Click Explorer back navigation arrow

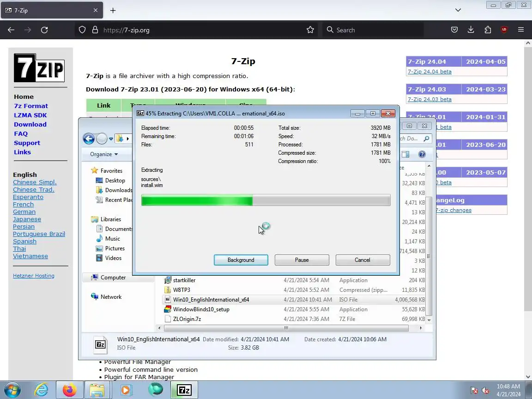coord(89,139)
